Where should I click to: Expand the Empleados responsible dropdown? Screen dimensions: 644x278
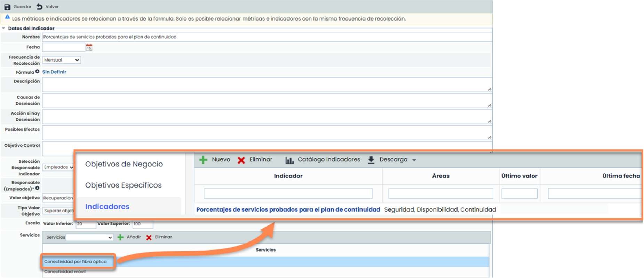point(58,167)
